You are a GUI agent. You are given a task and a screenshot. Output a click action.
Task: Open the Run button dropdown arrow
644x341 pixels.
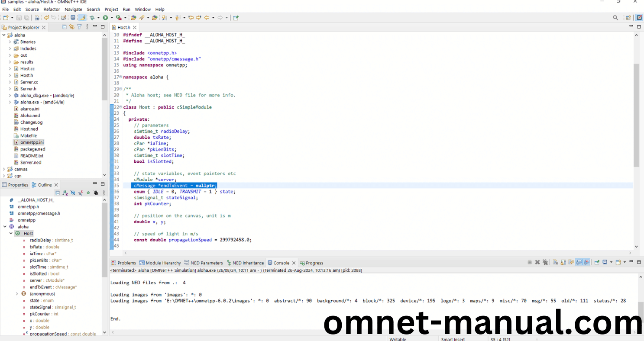(112, 18)
